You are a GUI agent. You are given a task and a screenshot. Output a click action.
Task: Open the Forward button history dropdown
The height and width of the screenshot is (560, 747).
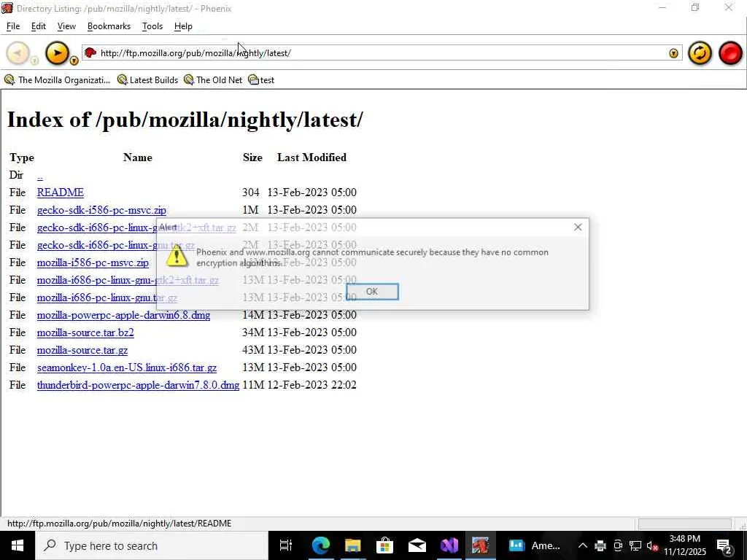tap(74, 61)
